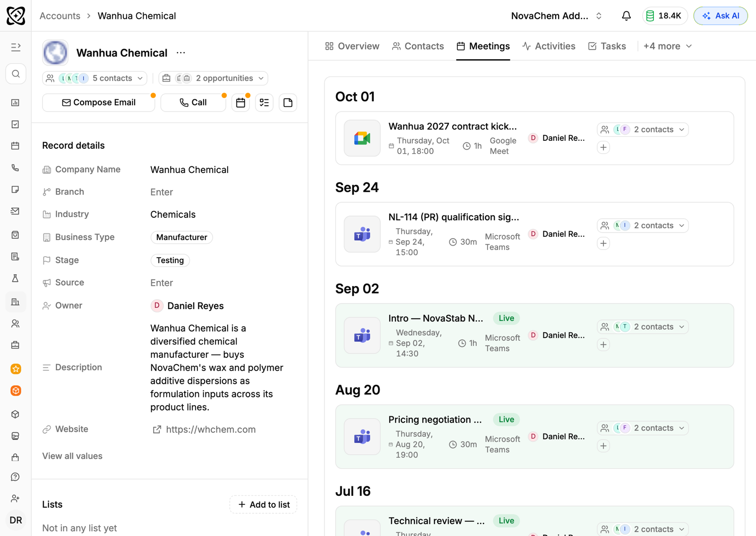Click the search icon in sidebar
Screen dimensions: 756x536
[16, 74]
